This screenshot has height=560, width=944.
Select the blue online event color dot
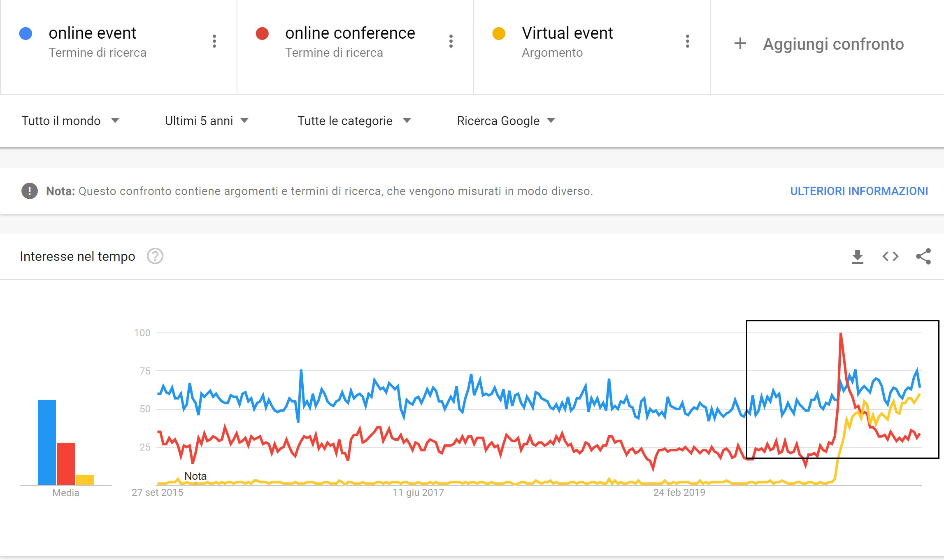point(26,33)
